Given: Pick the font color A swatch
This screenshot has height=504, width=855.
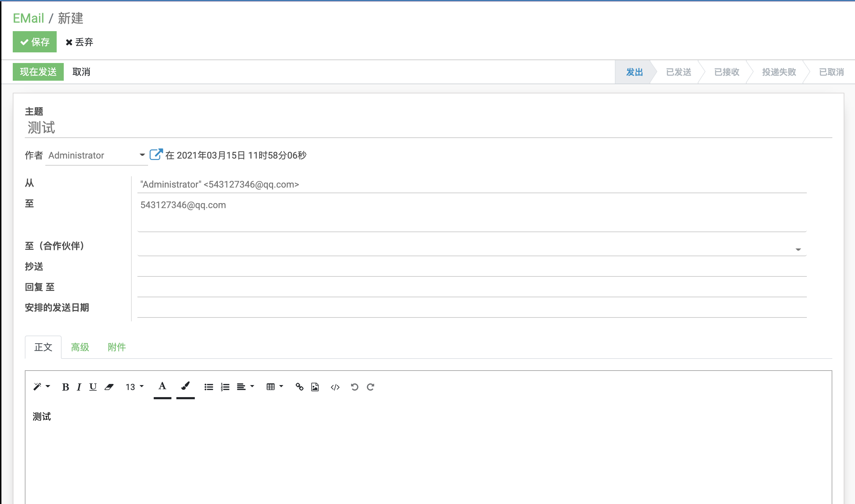Looking at the screenshot, I should click(x=162, y=386).
